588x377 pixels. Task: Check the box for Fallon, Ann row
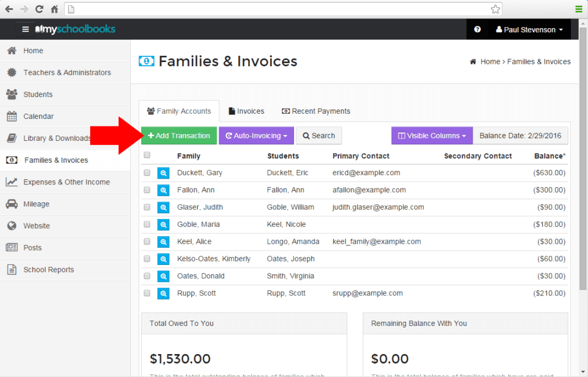[147, 190]
